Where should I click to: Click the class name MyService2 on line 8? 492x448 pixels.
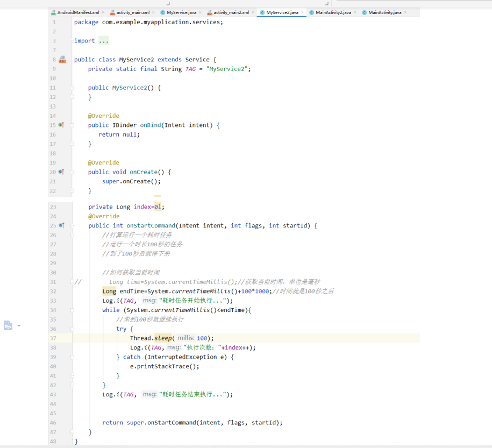click(x=137, y=59)
